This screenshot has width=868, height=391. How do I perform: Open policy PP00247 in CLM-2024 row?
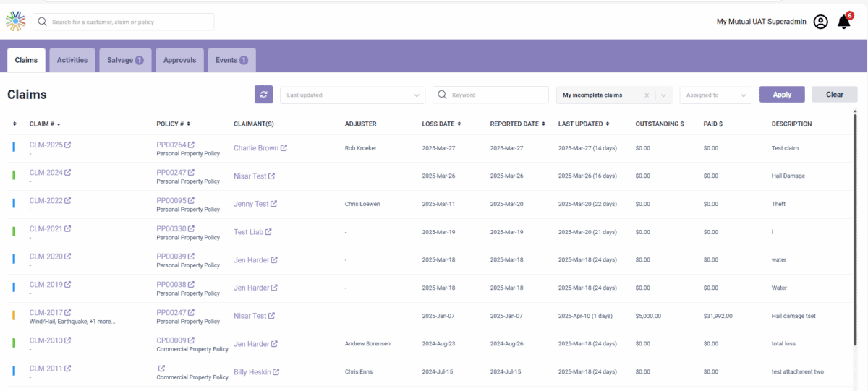pos(171,173)
